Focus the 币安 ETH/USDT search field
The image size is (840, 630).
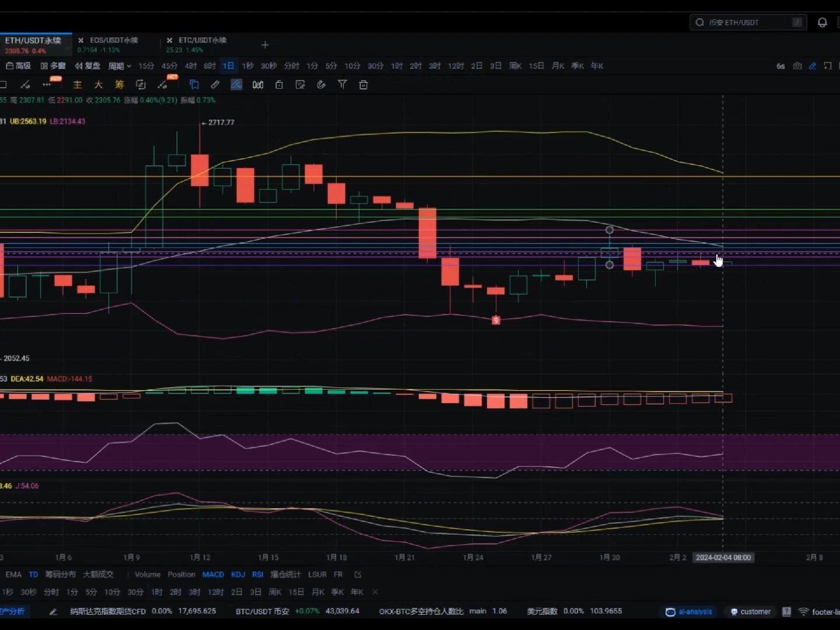[748, 22]
